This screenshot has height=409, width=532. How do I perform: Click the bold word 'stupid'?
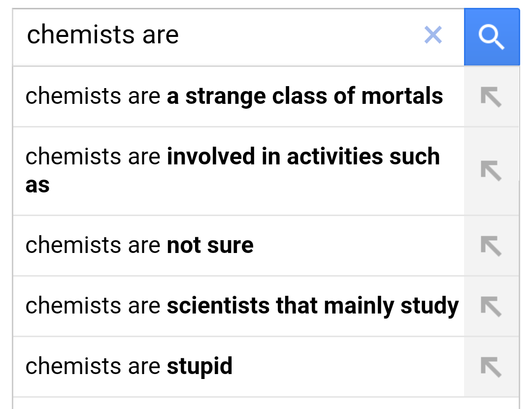pos(199,367)
